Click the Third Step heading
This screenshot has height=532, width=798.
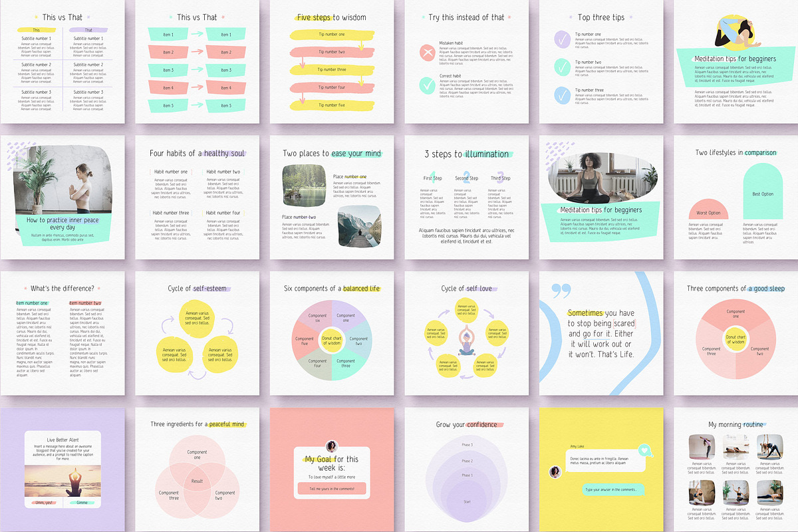tap(501, 178)
